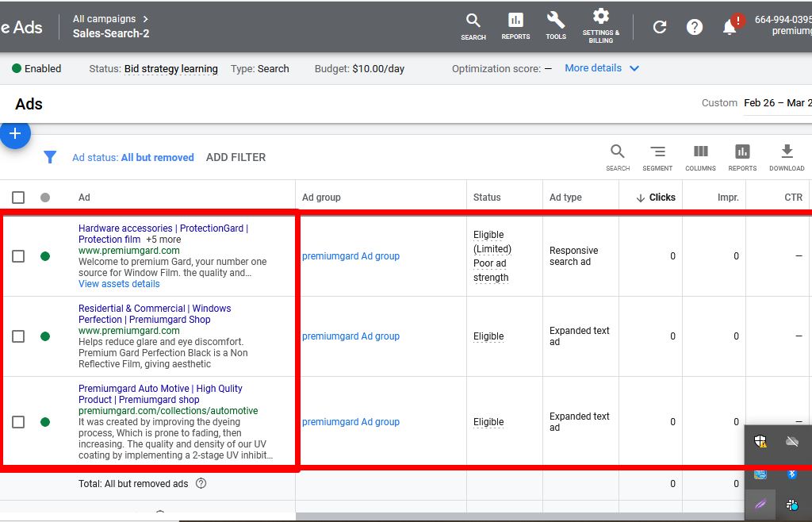This screenshot has height=522, width=812.
Task: Open the Hardware accessories ad headline
Action: (163, 233)
